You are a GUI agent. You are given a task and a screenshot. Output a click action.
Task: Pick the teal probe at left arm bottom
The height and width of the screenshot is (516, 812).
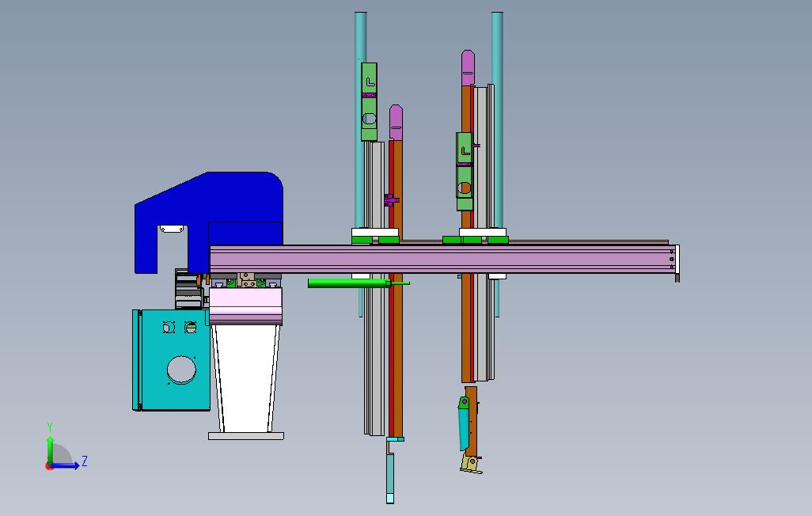[390, 478]
